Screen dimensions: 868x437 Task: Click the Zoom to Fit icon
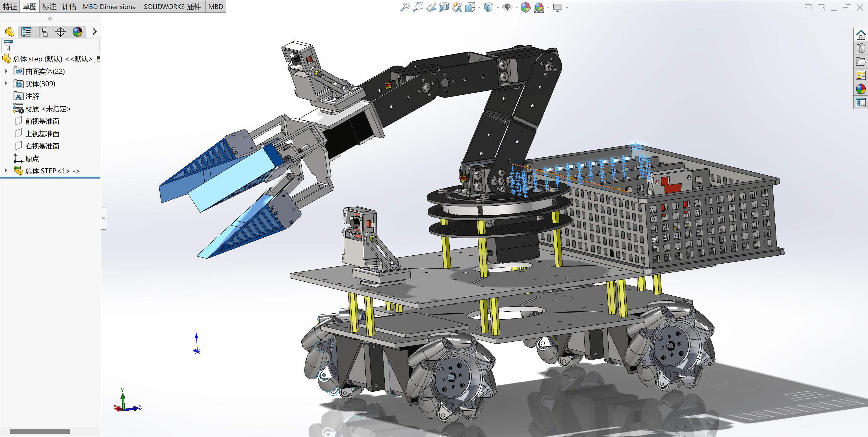(405, 7)
